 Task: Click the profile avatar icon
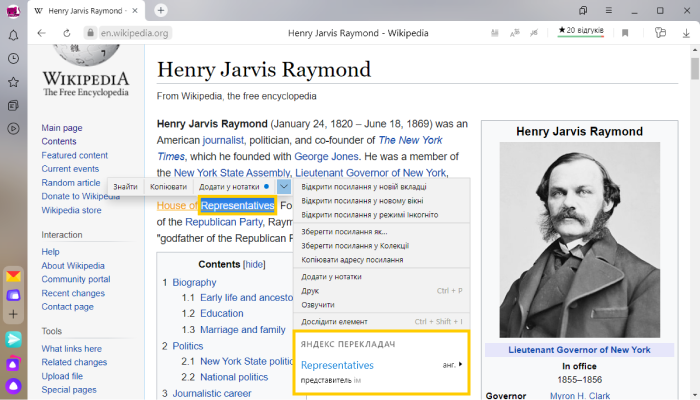point(13,11)
